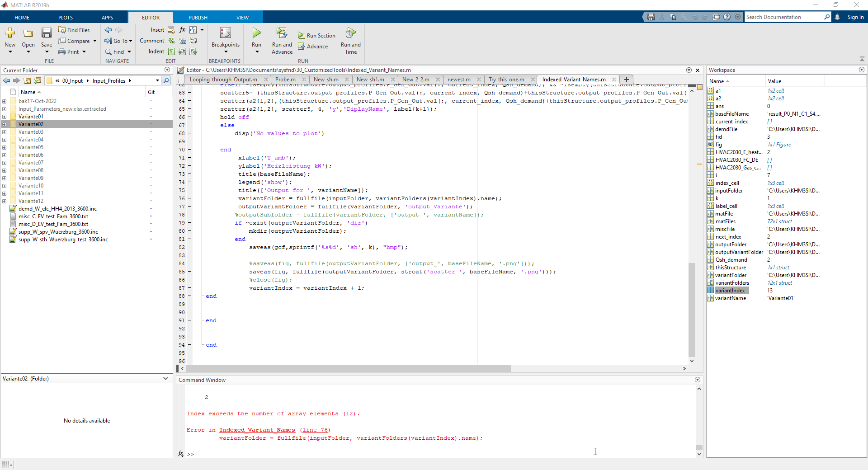This screenshot has height=470, width=868.
Task: Open the Current Folder path dropdown arrow
Action: (157, 81)
